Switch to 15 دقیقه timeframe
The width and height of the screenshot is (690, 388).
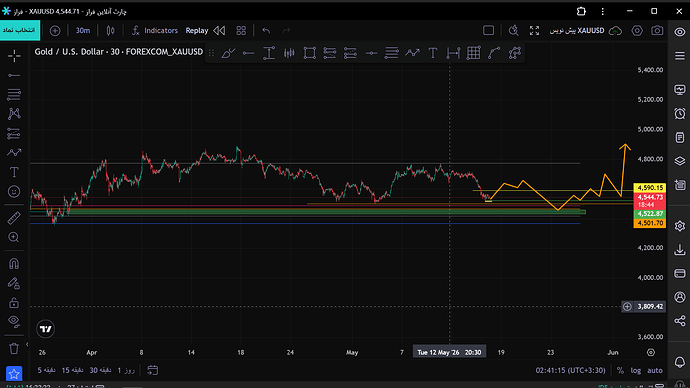click(72, 370)
